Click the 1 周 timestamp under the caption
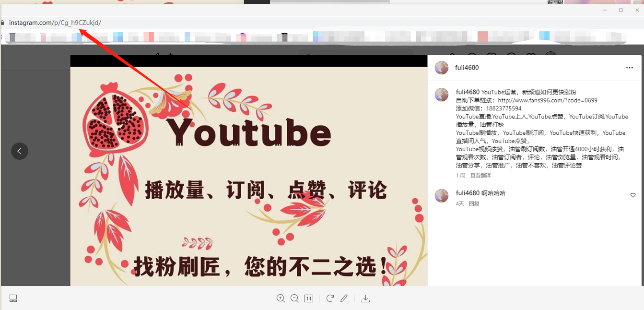The image size is (644, 310). (460, 176)
